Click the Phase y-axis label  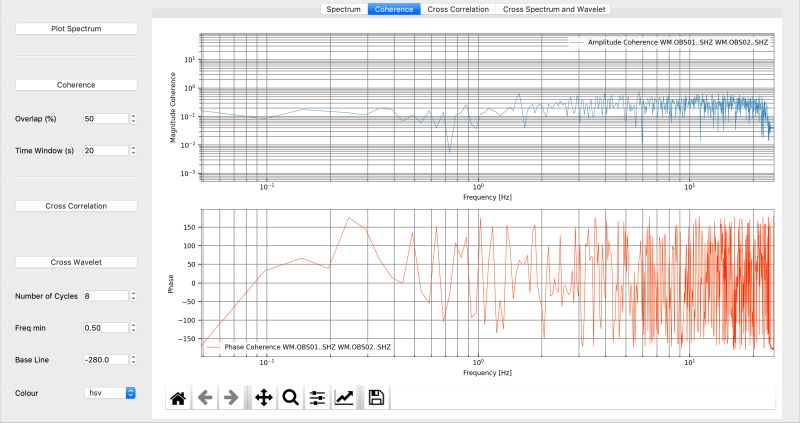(x=171, y=284)
